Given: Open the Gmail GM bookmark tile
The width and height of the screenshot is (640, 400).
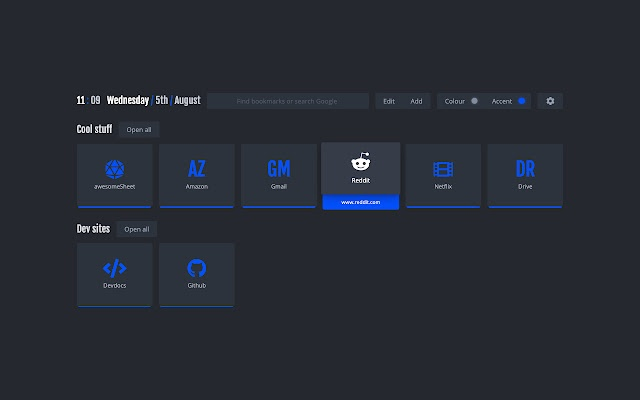Looking at the screenshot, I should tap(278, 168).
